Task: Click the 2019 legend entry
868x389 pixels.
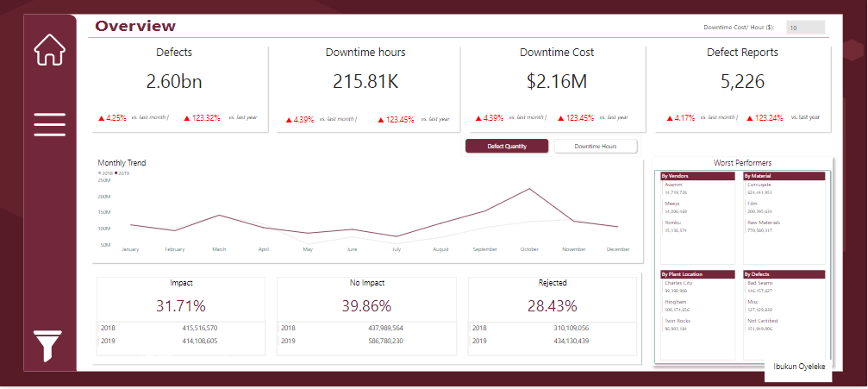Action: (x=122, y=173)
